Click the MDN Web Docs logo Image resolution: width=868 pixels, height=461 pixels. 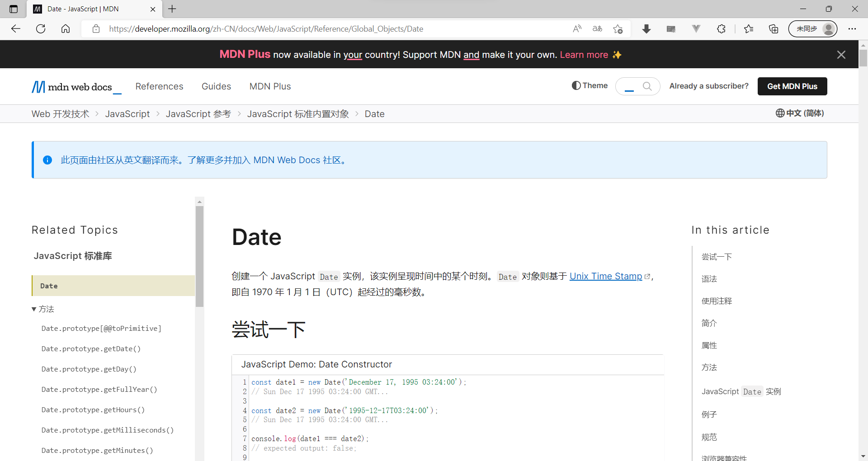click(76, 86)
